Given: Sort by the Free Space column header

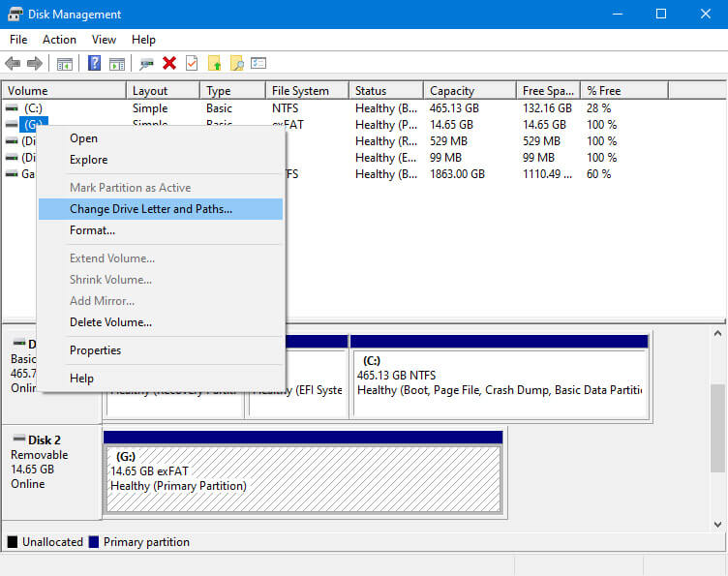Looking at the screenshot, I should [x=548, y=90].
